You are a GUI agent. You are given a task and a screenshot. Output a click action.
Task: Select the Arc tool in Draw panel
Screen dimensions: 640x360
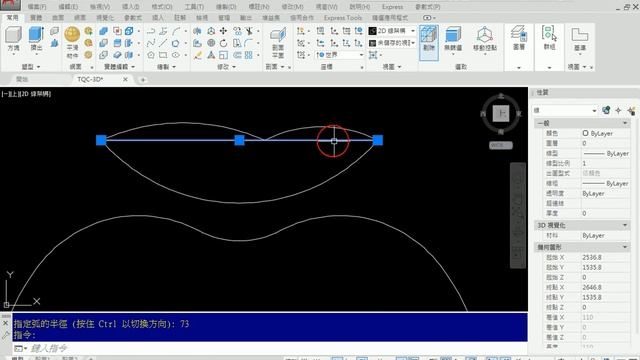pos(176,31)
